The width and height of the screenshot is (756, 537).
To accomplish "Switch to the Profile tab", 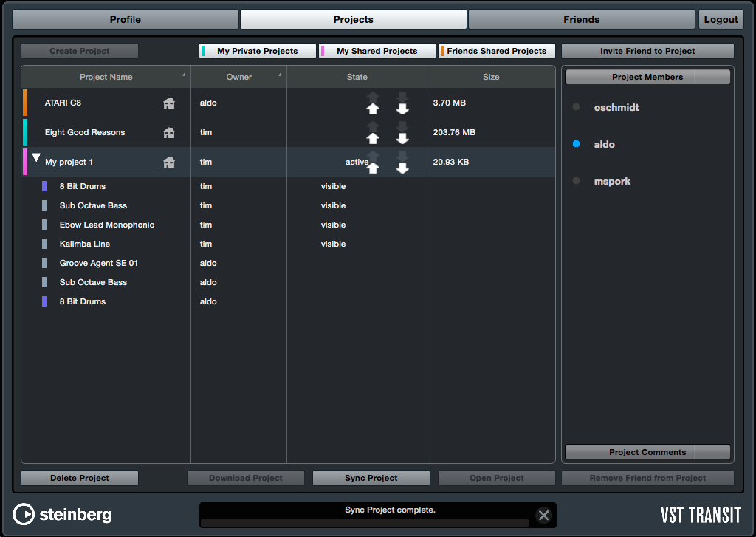I will coord(126,19).
